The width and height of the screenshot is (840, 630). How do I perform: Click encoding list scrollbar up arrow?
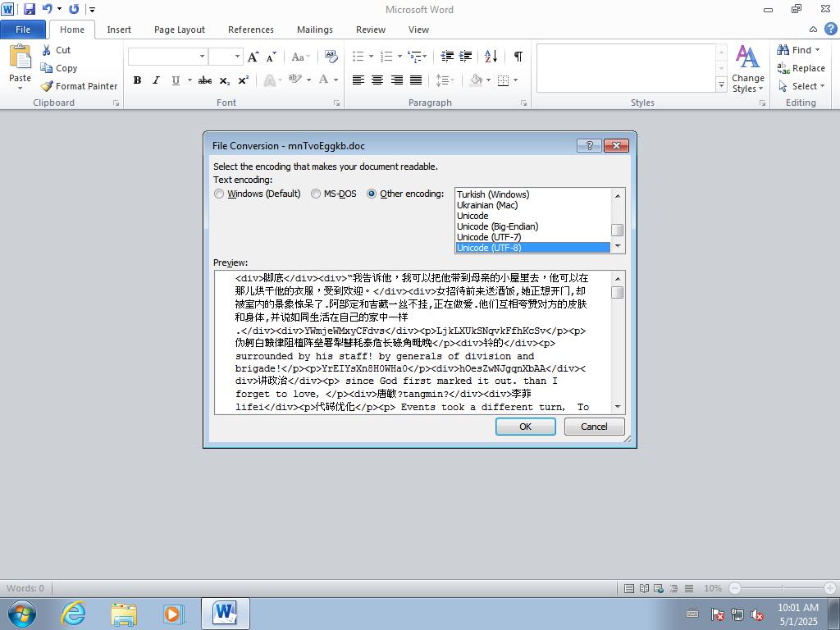click(618, 195)
